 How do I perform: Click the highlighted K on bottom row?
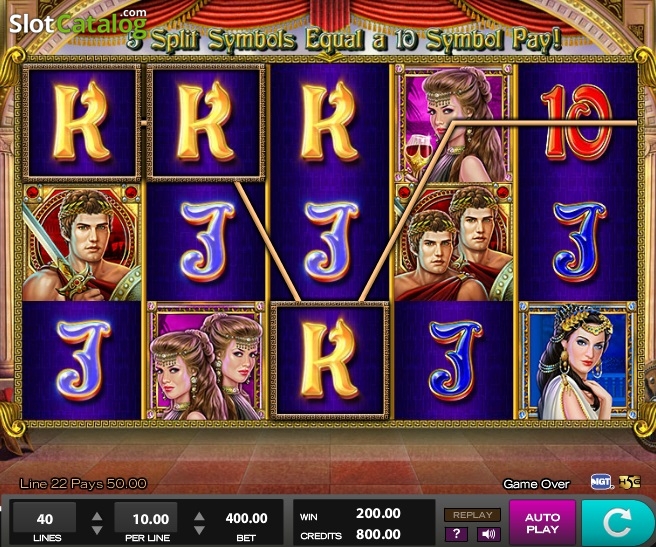click(329, 360)
